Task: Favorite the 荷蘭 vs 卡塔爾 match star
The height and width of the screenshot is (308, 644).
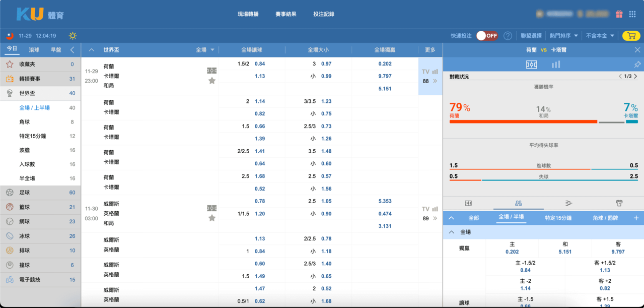Action: [212, 81]
